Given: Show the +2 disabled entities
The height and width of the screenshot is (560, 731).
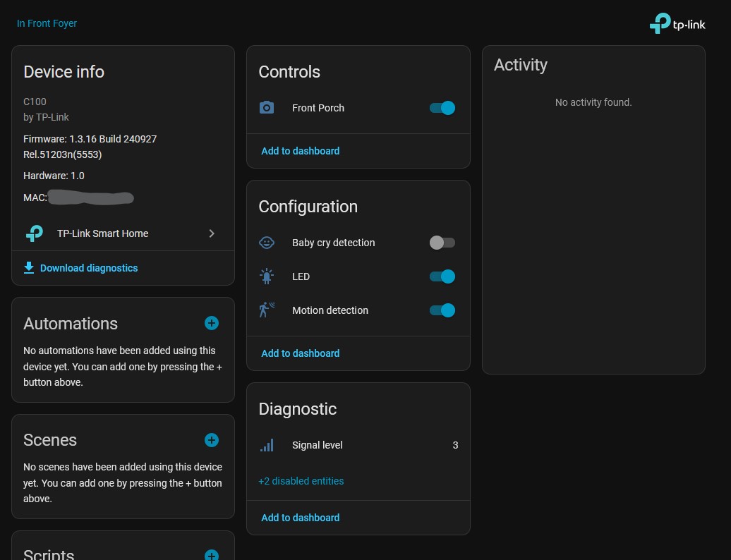Looking at the screenshot, I should 301,481.
